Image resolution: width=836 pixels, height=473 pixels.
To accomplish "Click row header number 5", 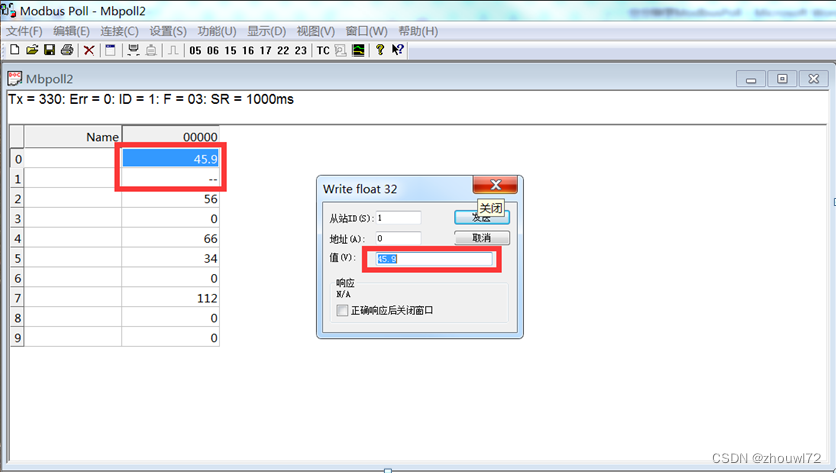I will (18, 259).
